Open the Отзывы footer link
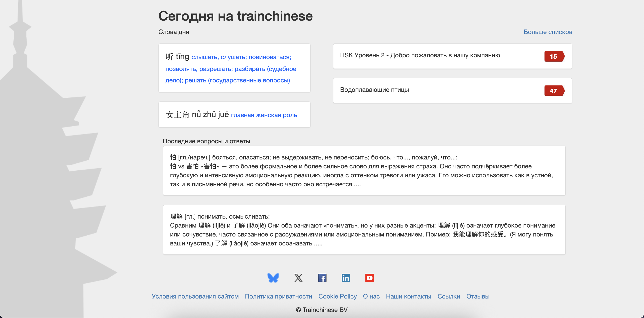The image size is (644, 318). click(x=478, y=296)
